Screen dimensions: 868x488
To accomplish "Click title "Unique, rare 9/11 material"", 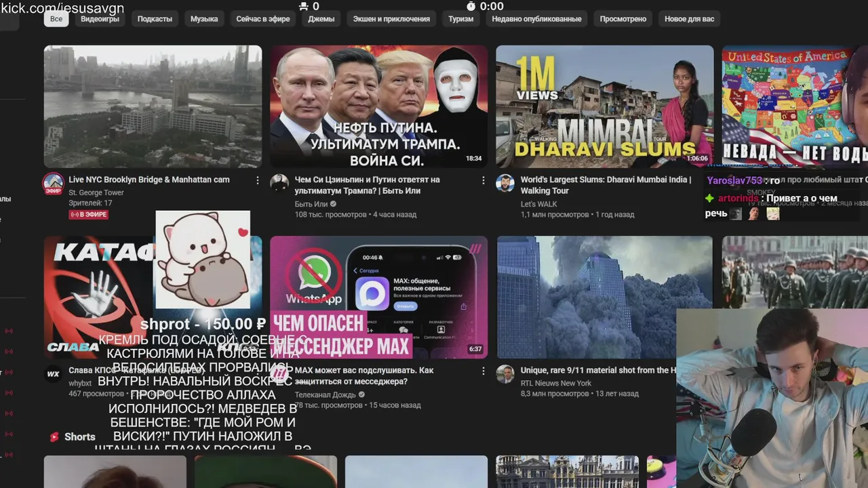I will point(598,370).
